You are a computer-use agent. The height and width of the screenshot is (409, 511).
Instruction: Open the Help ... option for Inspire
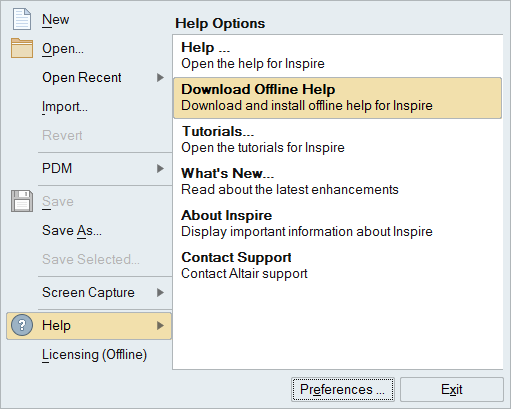tap(337, 56)
